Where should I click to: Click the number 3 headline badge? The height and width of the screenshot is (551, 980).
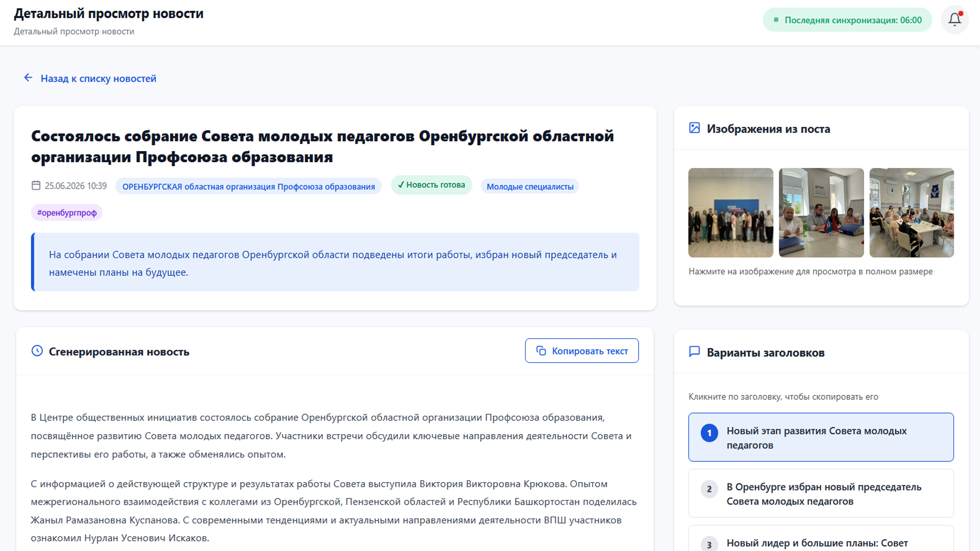pyautogui.click(x=709, y=544)
